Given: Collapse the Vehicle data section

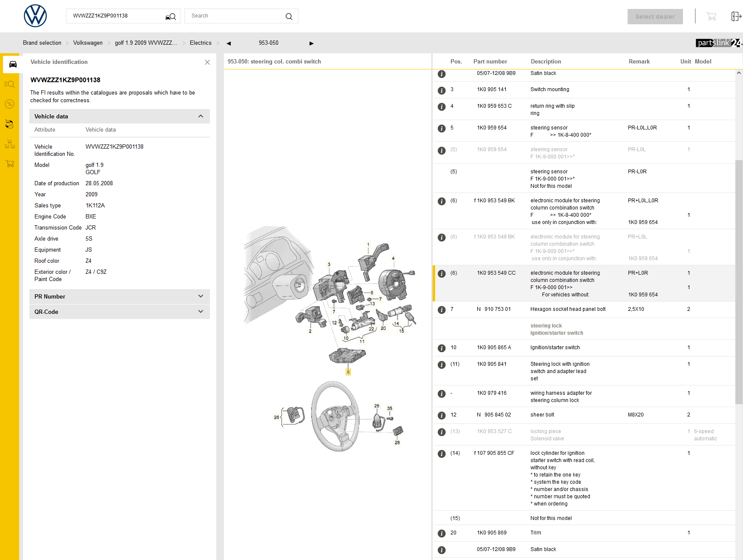Looking at the screenshot, I should pyautogui.click(x=201, y=116).
